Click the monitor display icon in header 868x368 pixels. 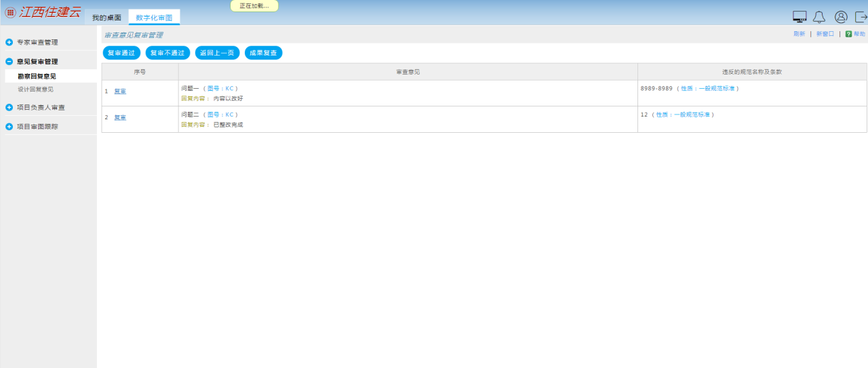tap(800, 17)
